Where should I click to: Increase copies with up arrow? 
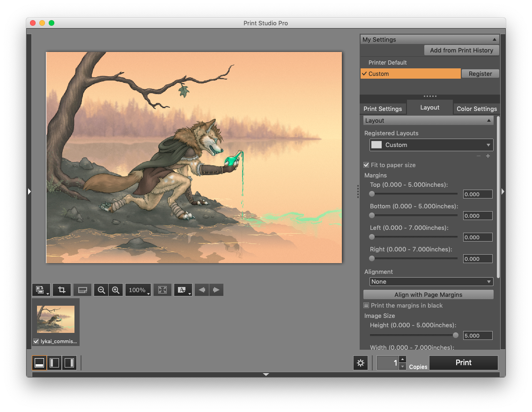[402, 359]
